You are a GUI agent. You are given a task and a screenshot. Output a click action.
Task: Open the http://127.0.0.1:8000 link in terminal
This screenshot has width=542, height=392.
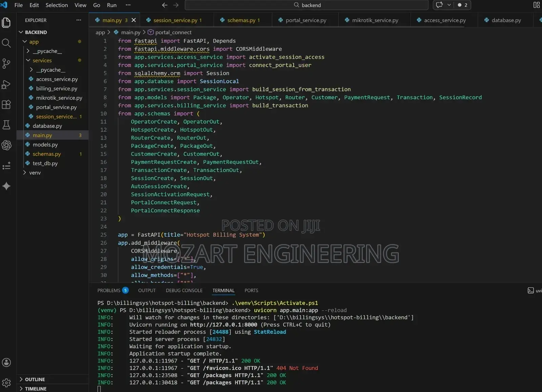[x=224, y=325]
